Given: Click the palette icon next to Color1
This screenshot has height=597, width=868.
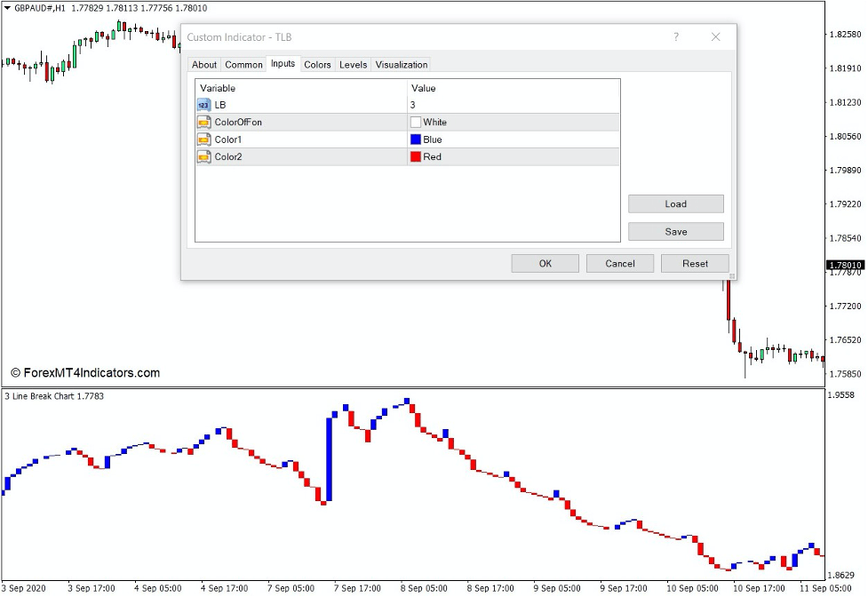Looking at the screenshot, I should (203, 139).
